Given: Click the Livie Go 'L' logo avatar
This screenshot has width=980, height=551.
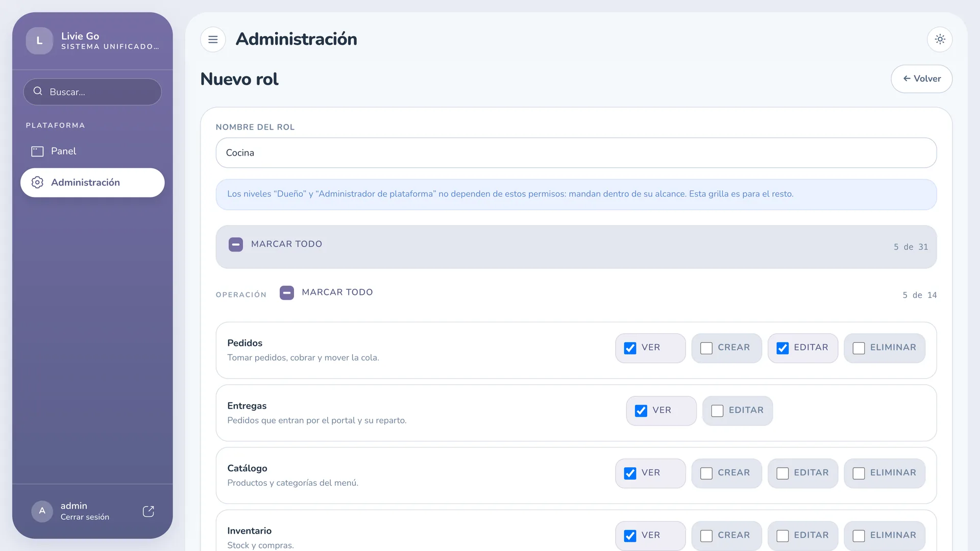Looking at the screenshot, I should click(x=39, y=41).
